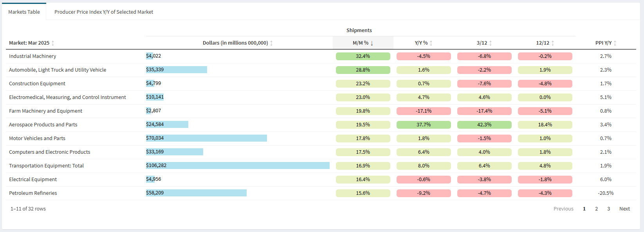The height and width of the screenshot is (232, 644).
Task: Click the Motor Vehicles and Parts bar
Action: [x=206, y=138]
